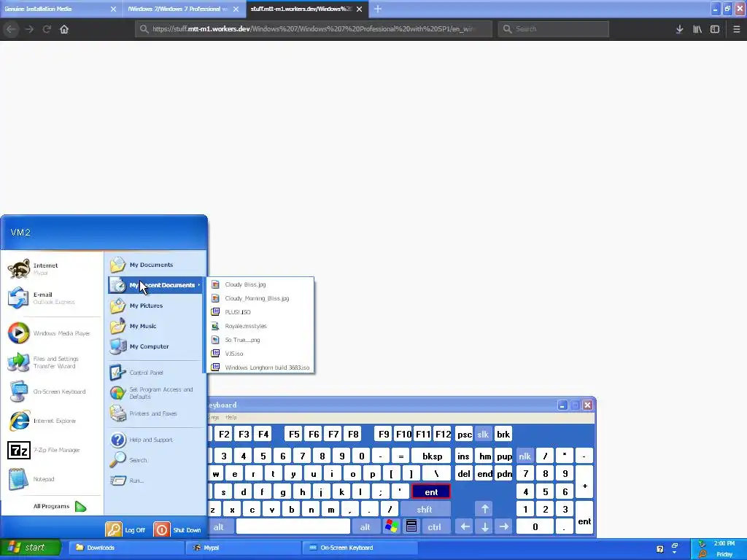The width and height of the screenshot is (747, 560).
Task: Open Help menu in On-Screen Keyboard
Action: coord(231,417)
